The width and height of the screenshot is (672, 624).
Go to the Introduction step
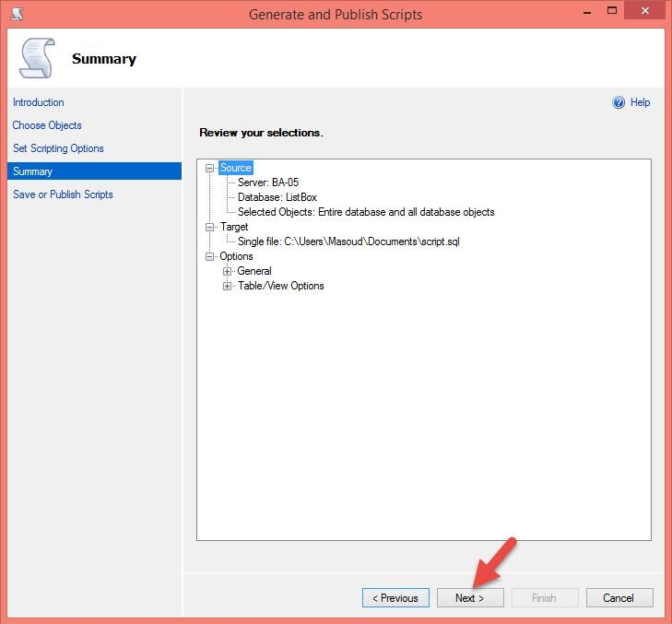(x=38, y=102)
